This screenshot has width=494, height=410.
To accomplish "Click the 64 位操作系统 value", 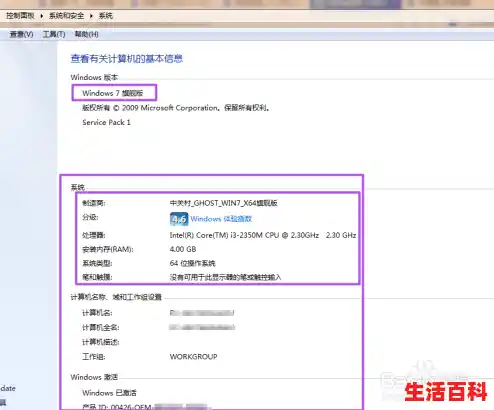I will click(193, 263).
